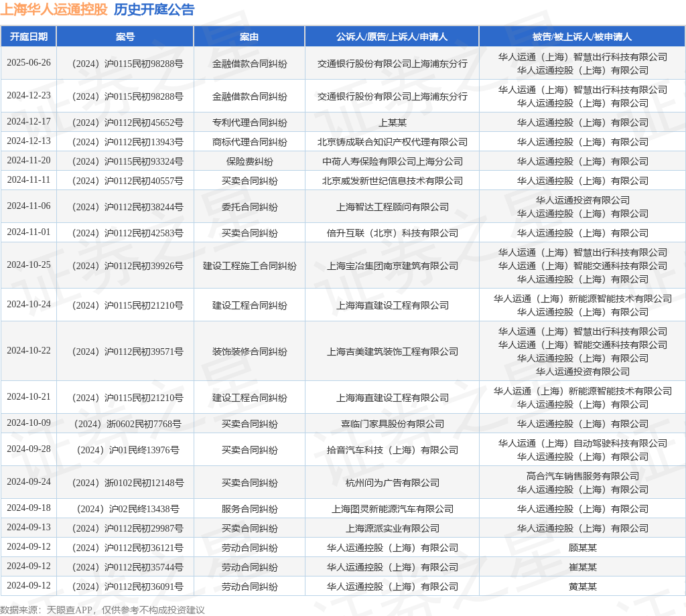Select case number 沪02民终13438号
Image resolution: width=686 pixels, height=616 pixels.
coord(128,510)
